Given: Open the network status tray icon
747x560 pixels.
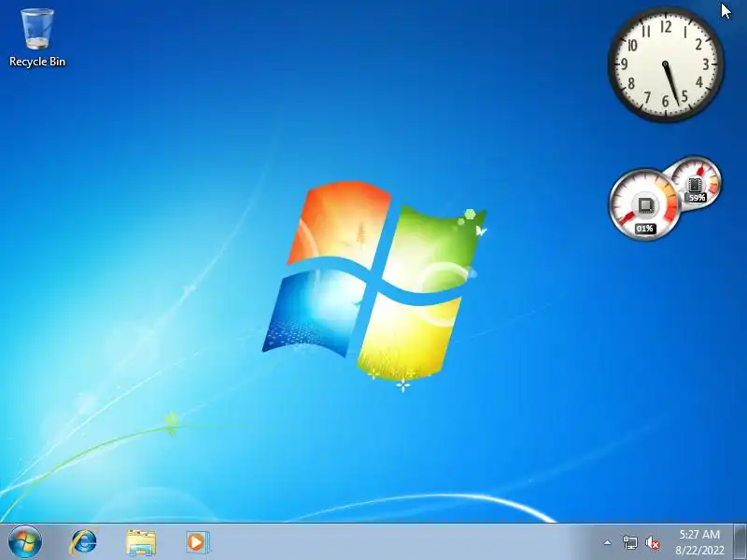Looking at the screenshot, I should [629, 542].
